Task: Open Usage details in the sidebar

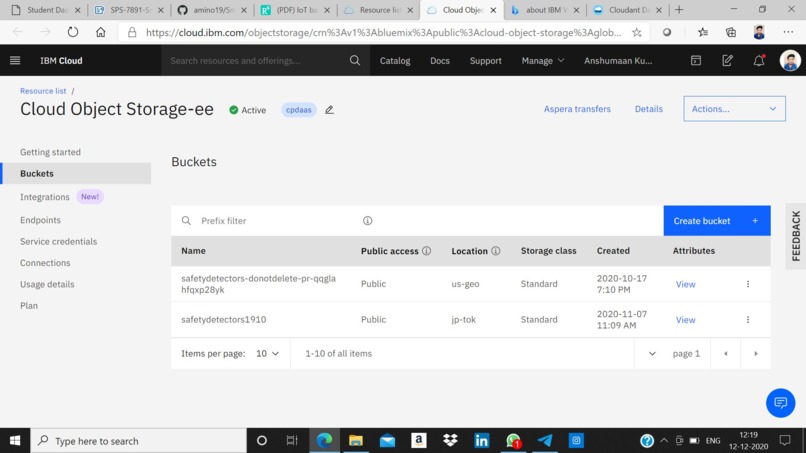Action: (47, 284)
